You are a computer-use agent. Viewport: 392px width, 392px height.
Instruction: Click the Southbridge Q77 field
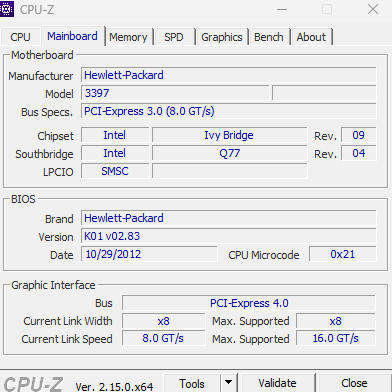point(230,153)
